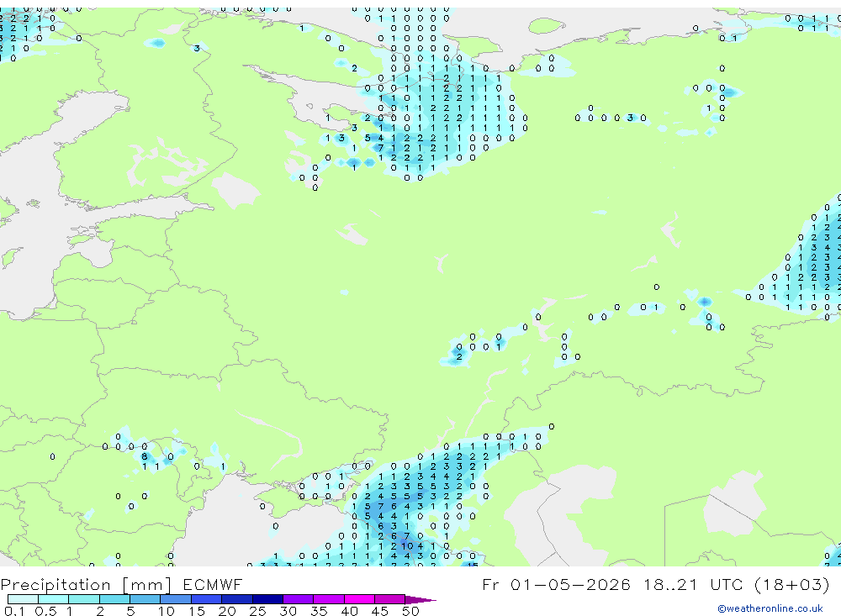841x616 pixels.
Task: Click the '35' legend scale label
Action: coord(319,611)
